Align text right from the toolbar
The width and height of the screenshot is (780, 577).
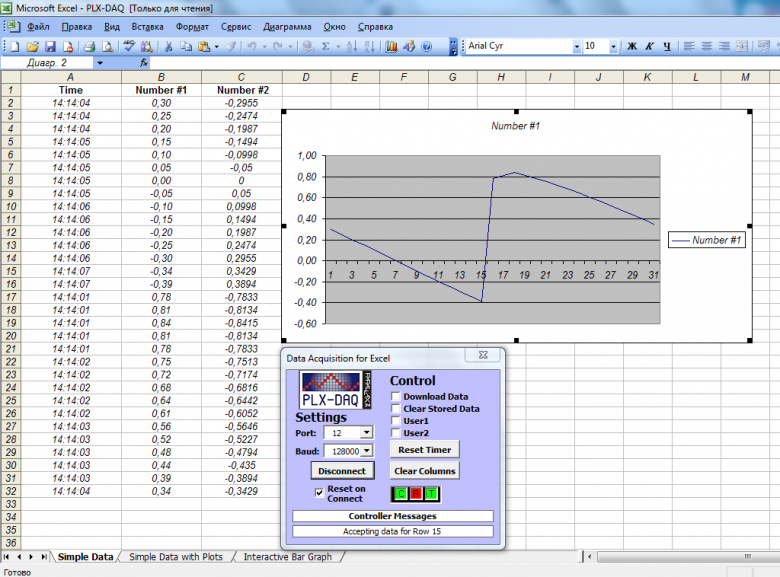coord(724,46)
